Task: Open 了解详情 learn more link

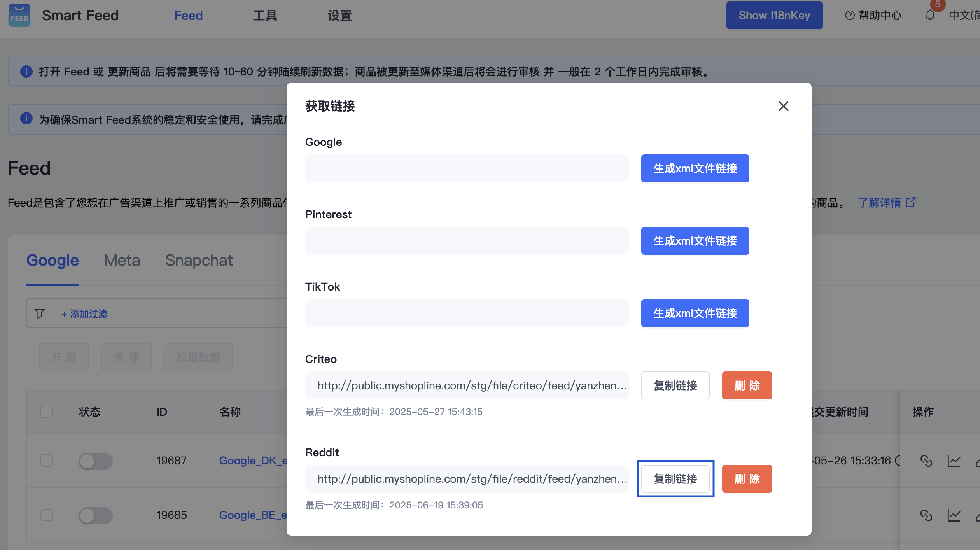Action: pyautogui.click(x=887, y=203)
